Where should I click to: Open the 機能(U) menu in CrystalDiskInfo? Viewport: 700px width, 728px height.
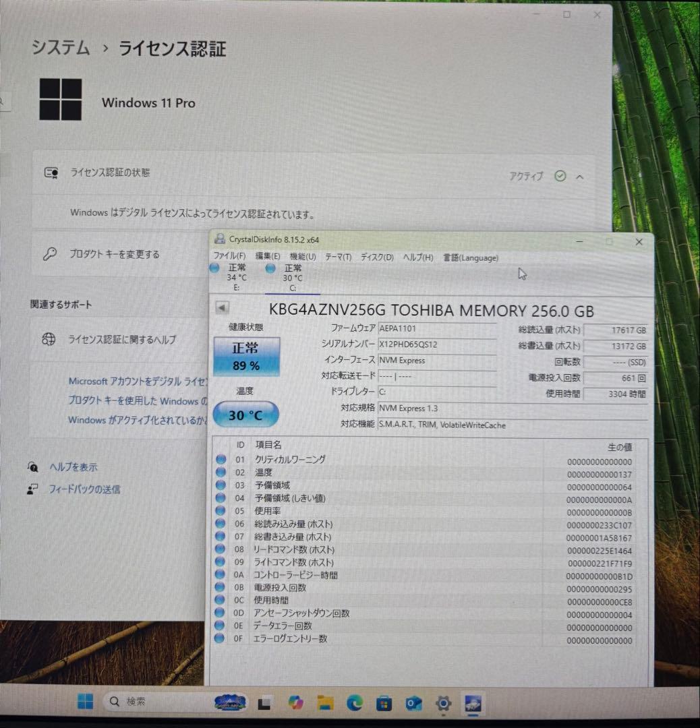tap(302, 257)
